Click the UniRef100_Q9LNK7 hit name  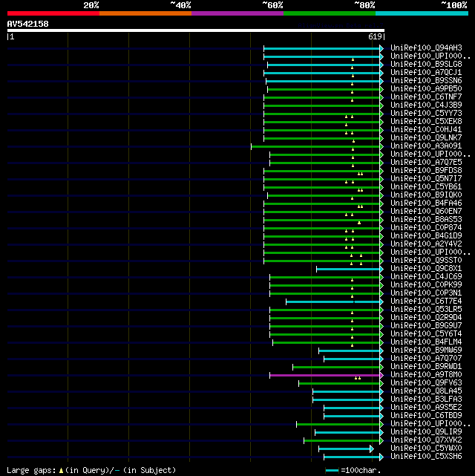click(x=426, y=138)
